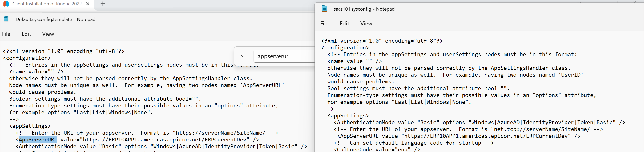Click <appSettings> tag in saas101.sysconfig window
The width and height of the screenshot is (644, 152).
348,116
